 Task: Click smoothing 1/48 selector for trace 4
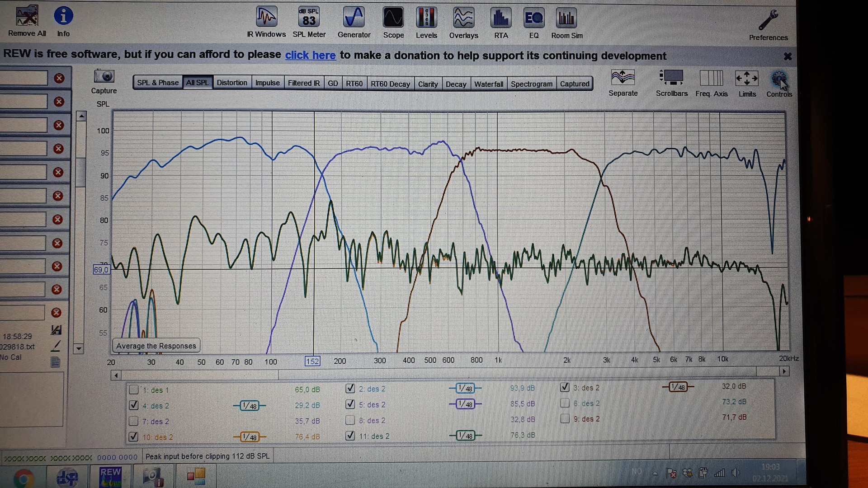[x=250, y=406]
